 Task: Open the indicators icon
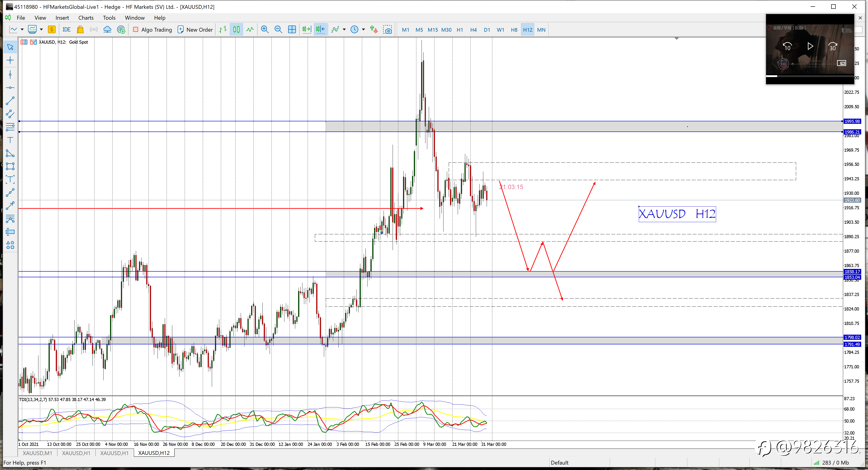[335, 30]
